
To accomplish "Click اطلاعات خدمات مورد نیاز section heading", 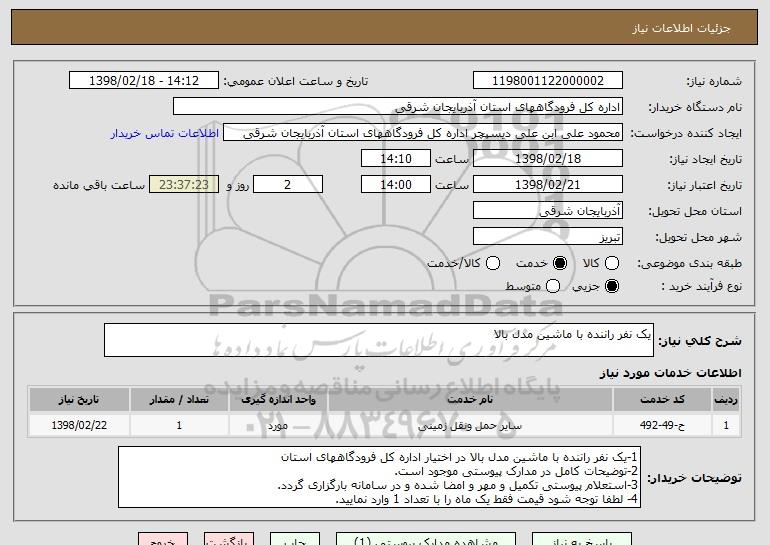I will click(x=670, y=373).
